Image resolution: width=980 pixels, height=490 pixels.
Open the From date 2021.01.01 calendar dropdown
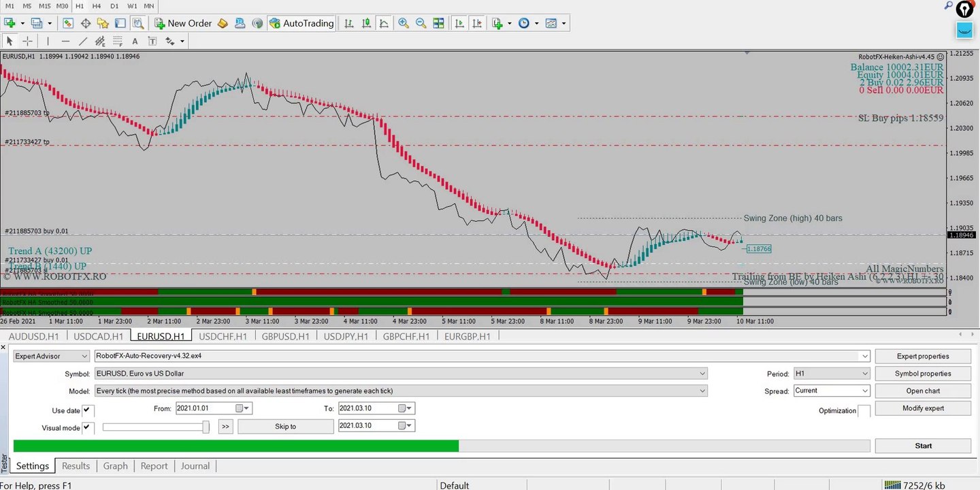pos(243,408)
